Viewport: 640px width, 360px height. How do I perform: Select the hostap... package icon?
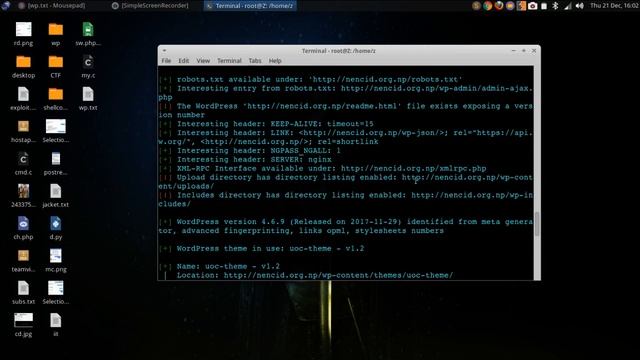coord(23,127)
